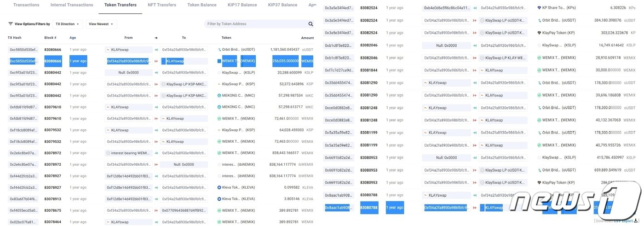Screen dimensions: 644x226
Task: Switch to the Transactions tab
Action: pyautogui.click(x=26, y=5)
